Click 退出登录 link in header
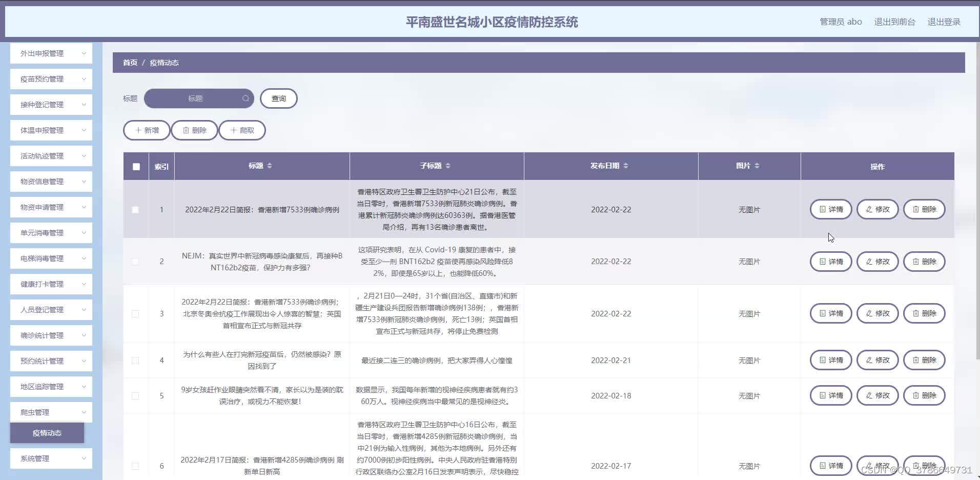980x480 pixels. coord(944,22)
